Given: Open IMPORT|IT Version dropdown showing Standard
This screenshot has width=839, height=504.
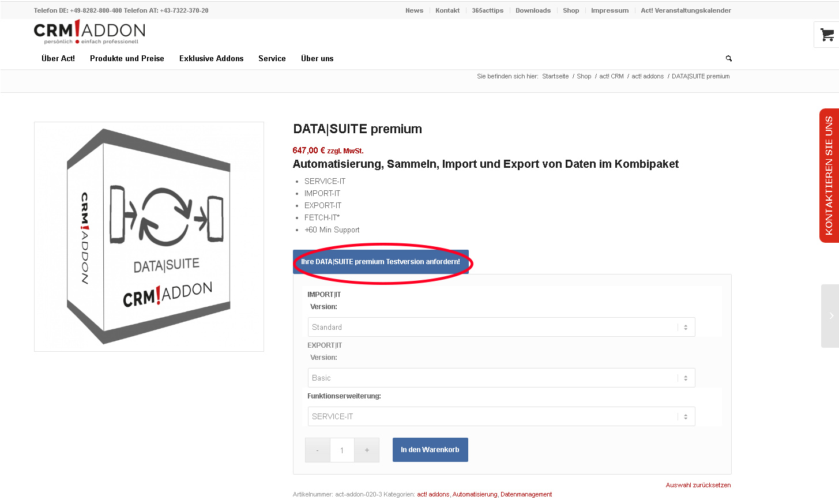Looking at the screenshot, I should point(501,327).
